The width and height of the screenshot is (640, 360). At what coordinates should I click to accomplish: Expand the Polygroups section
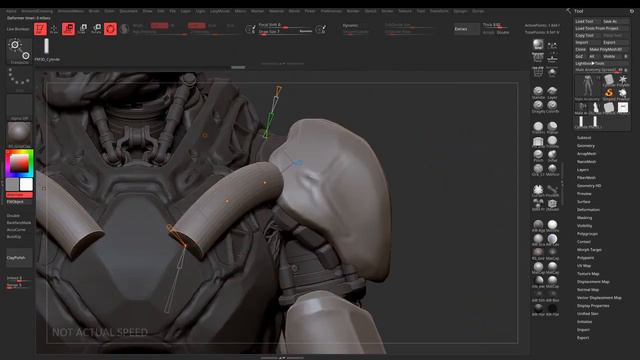[587, 233]
